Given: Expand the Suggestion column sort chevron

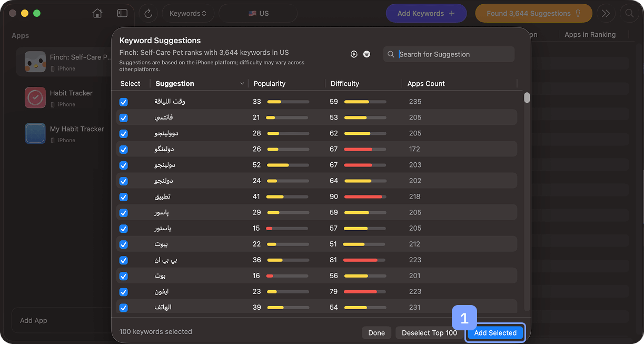Looking at the screenshot, I should coord(242,84).
